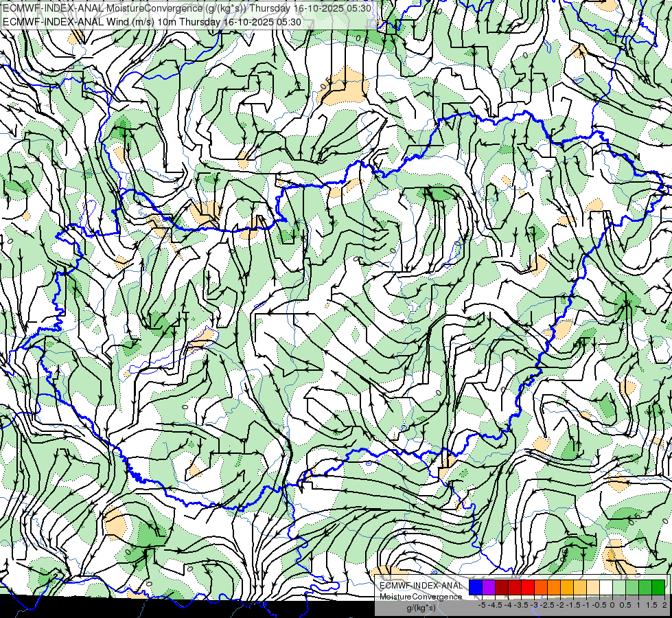Choose the palest green swatch 0 to 0.5
Screen dimensions: 672x618
click(619, 587)
